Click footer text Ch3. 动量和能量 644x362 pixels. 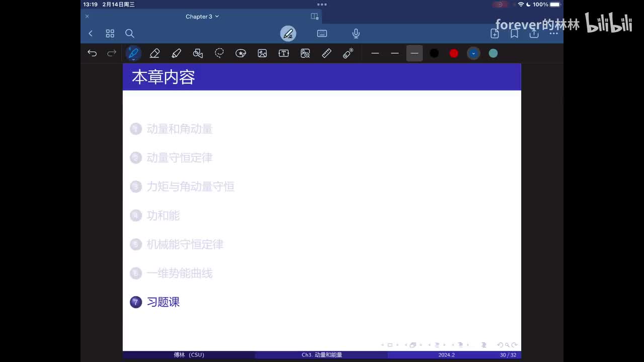click(x=322, y=355)
